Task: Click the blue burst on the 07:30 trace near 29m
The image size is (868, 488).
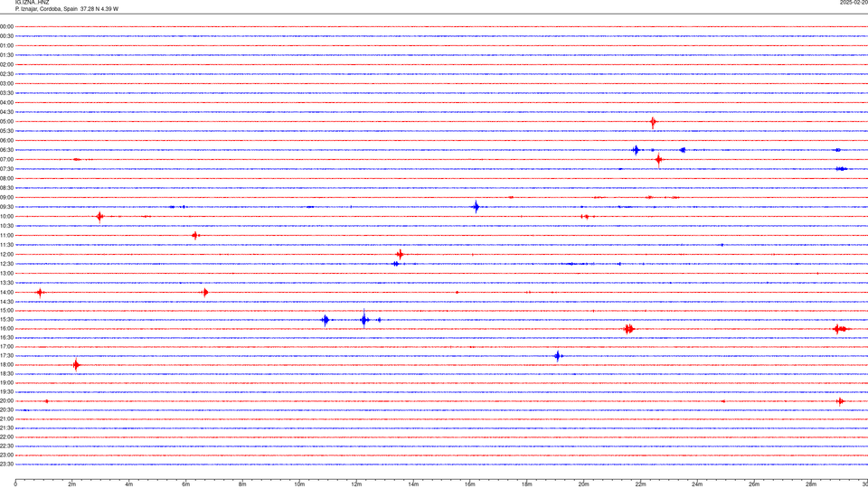Action: [842, 169]
